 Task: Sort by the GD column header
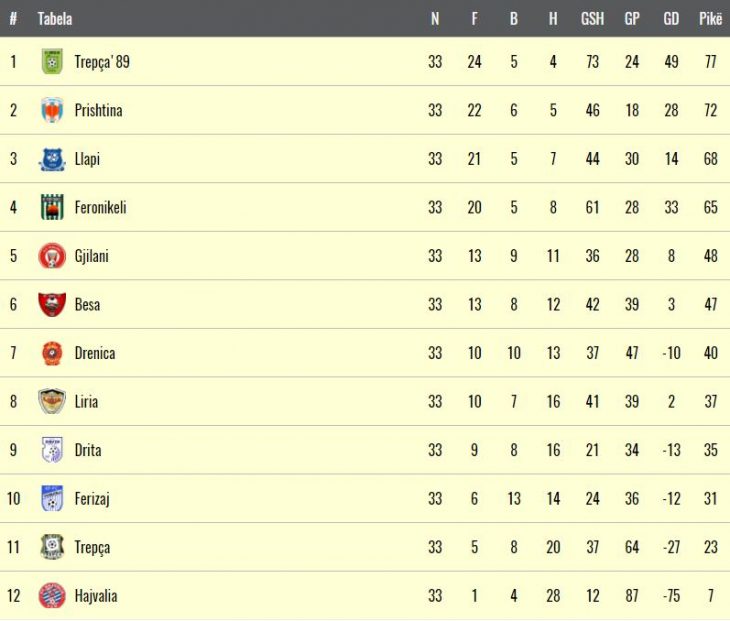(671, 18)
